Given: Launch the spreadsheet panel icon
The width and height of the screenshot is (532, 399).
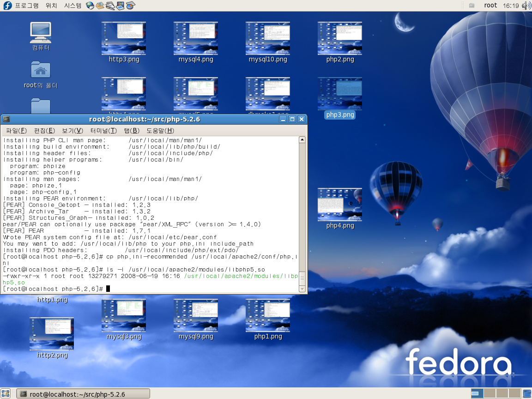Looking at the screenshot, I should coord(130,6).
